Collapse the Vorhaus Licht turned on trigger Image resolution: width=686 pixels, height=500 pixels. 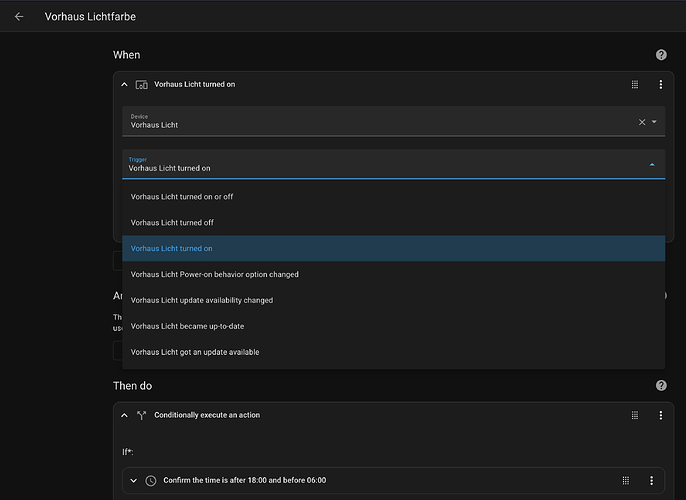click(x=125, y=85)
